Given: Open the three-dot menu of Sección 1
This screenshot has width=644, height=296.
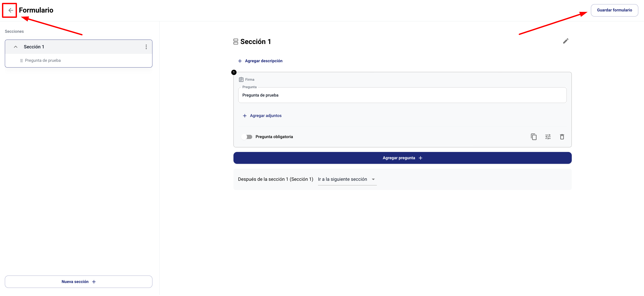Looking at the screenshot, I should click(x=146, y=47).
